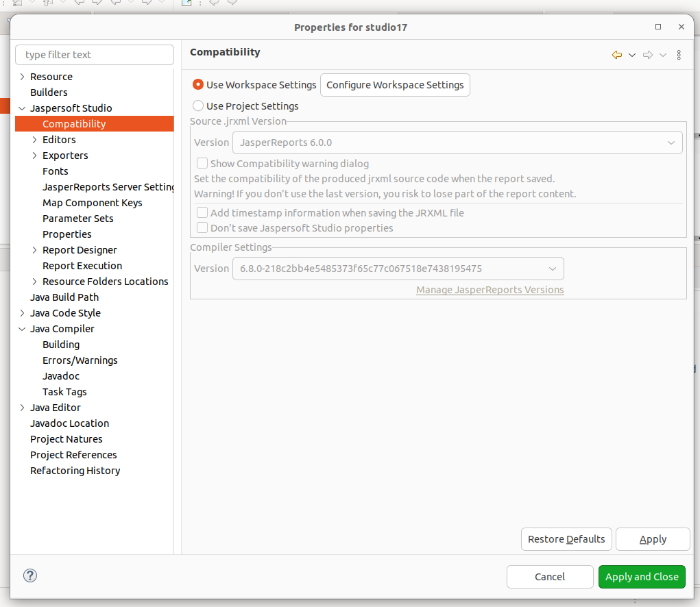Open Building under Java Compiler
The width and height of the screenshot is (700, 607).
point(61,345)
